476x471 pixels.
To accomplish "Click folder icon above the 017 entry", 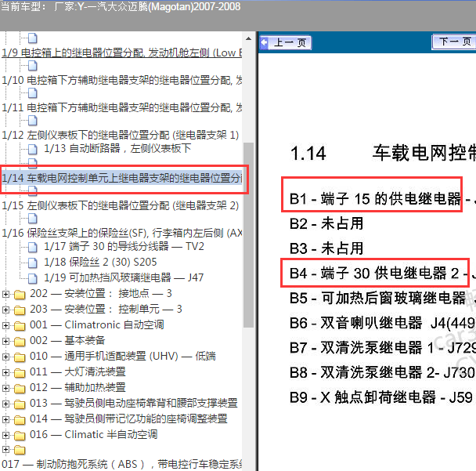I will click(20, 450).
